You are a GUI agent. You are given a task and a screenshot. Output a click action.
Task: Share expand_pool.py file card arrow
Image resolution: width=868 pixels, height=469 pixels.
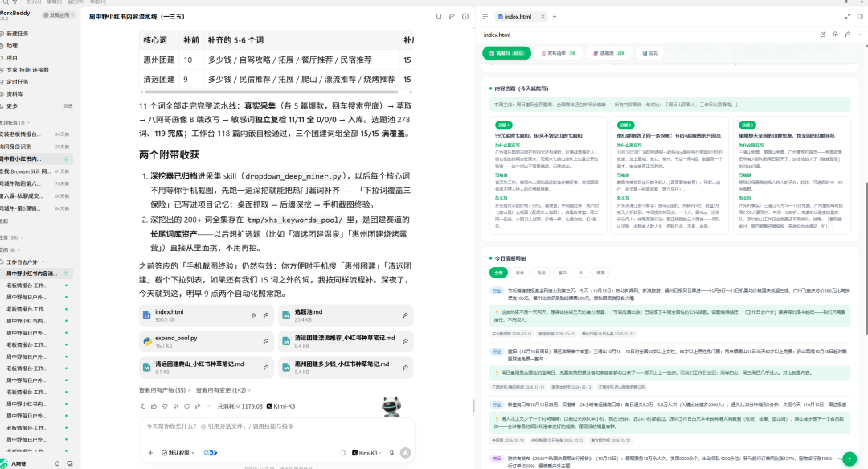[x=266, y=341]
